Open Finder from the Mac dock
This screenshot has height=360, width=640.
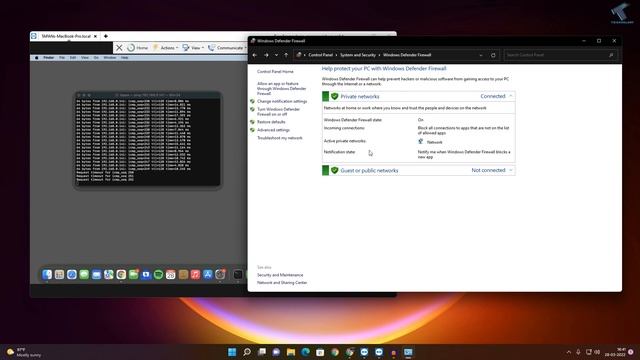coord(47,275)
